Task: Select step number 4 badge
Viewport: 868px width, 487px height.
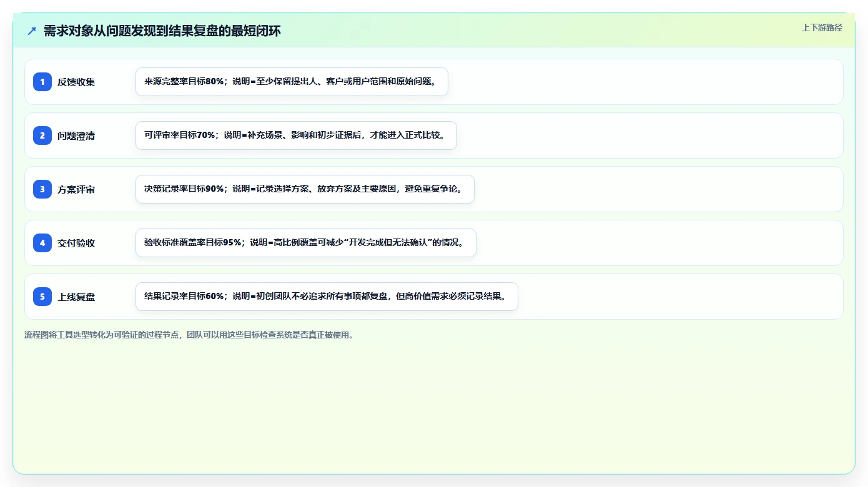Action: tap(42, 242)
